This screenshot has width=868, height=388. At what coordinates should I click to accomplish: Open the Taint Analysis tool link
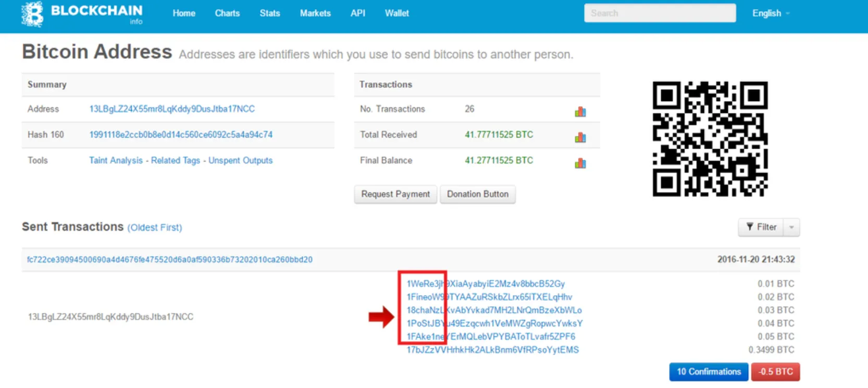click(x=116, y=161)
